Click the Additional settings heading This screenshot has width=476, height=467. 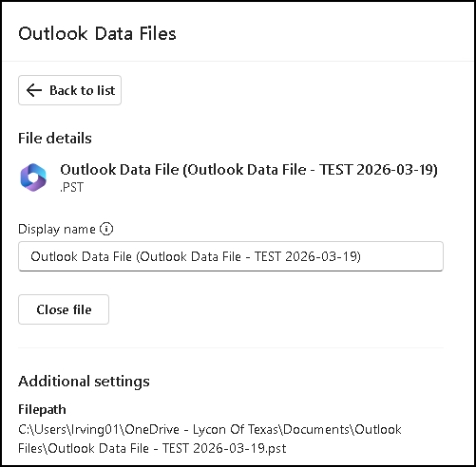click(84, 382)
